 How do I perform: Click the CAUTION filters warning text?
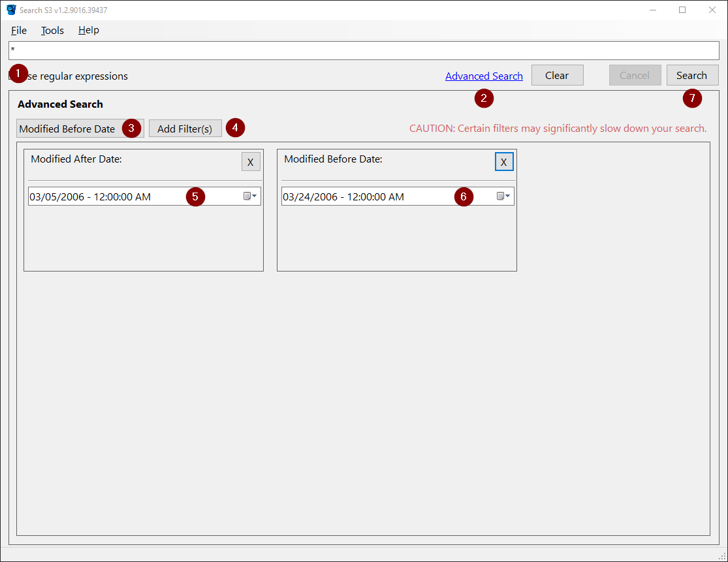tap(558, 129)
